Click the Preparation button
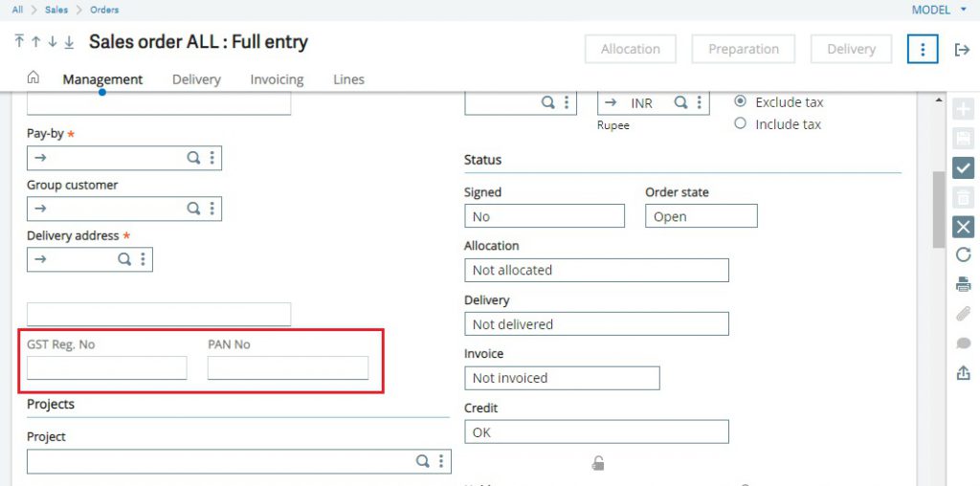 [743, 50]
